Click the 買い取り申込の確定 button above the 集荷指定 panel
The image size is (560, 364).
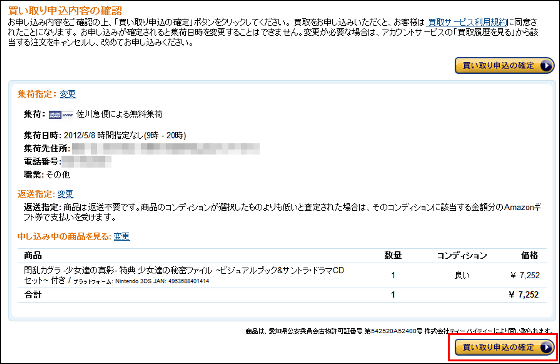[x=504, y=66]
